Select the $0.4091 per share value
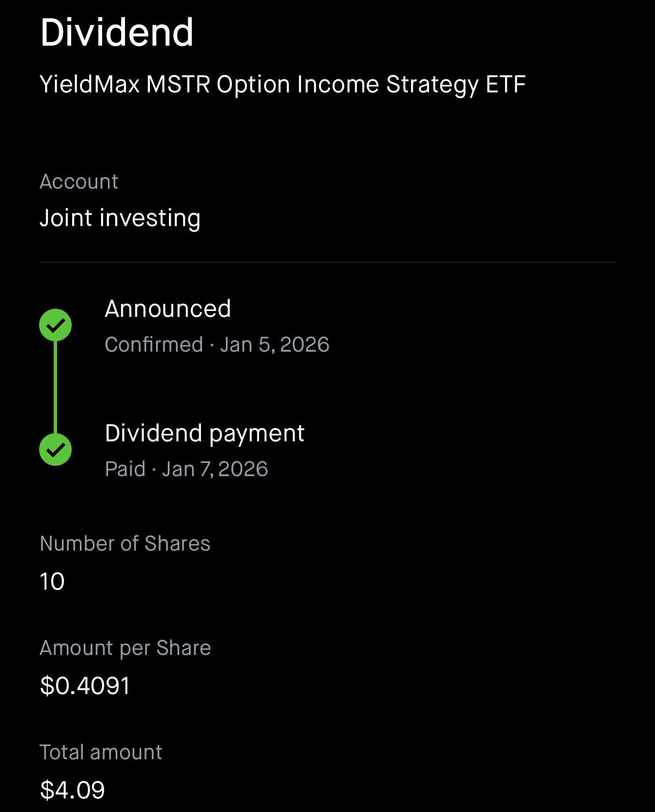 tap(85, 686)
